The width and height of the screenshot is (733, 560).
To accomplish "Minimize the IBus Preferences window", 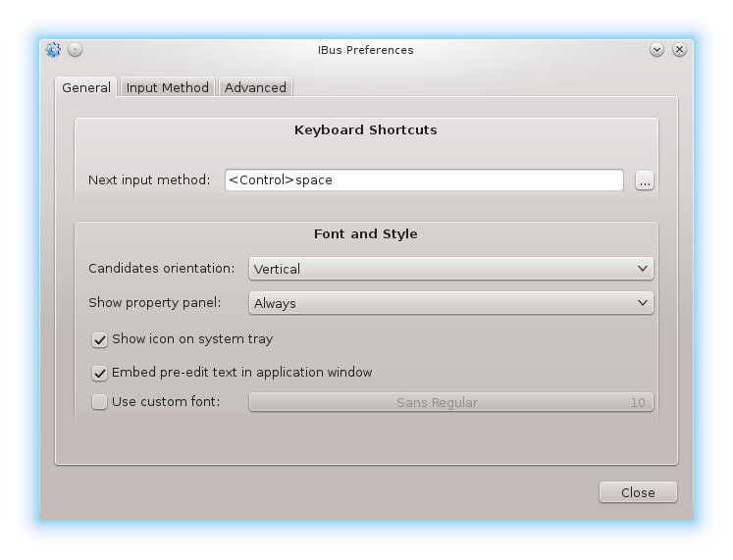I will 656,49.
